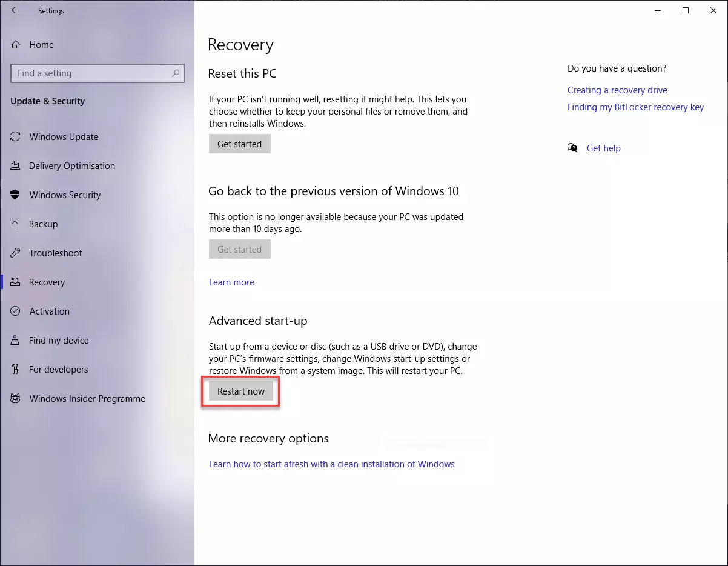Click the Activation checkmark circle icon
Viewport: 728px width, 566px height.
click(16, 311)
